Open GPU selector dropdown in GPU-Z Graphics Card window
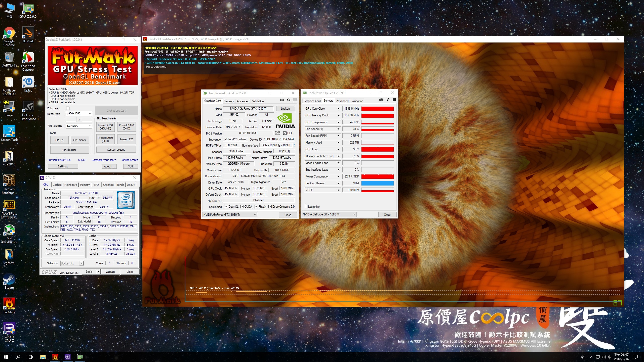 230,215
